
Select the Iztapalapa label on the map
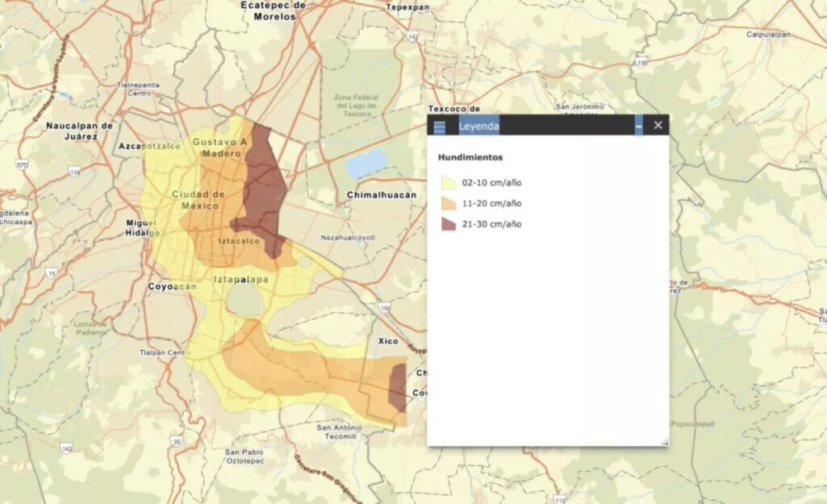[x=240, y=280]
